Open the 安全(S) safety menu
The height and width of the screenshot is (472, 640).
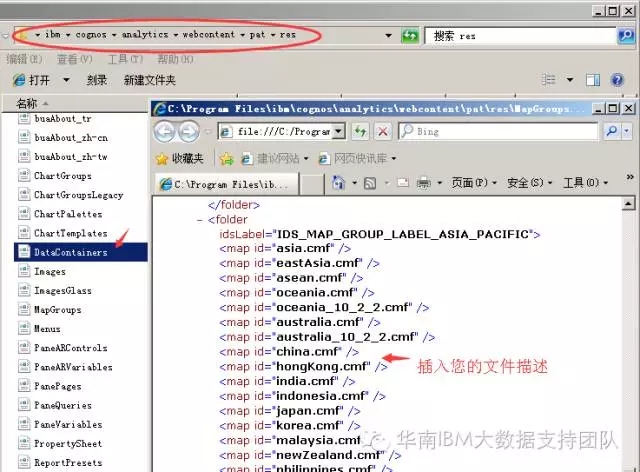(x=529, y=183)
